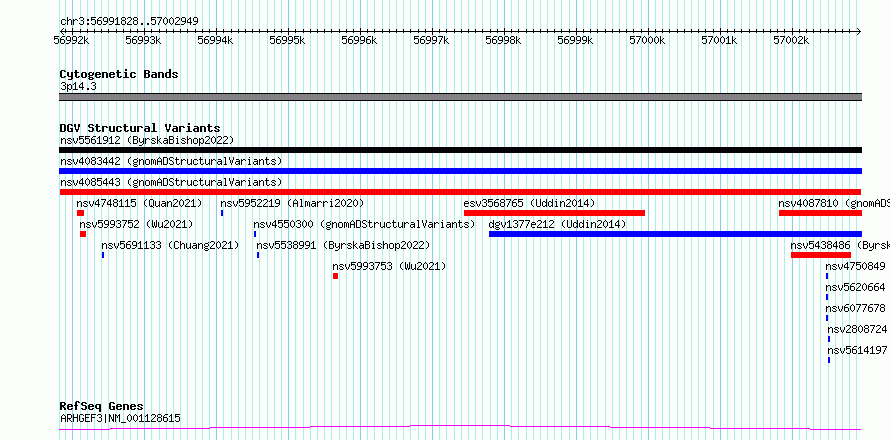Open nsv4085443 (gnomADStructuralVariants) label
Image resolution: width=890 pixels, height=440 pixels.
pyautogui.click(x=171, y=182)
